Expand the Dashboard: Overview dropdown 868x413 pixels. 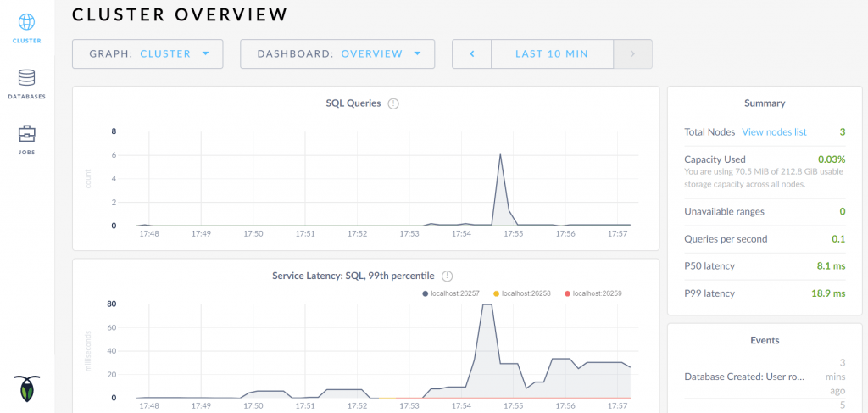click(337, 53)
